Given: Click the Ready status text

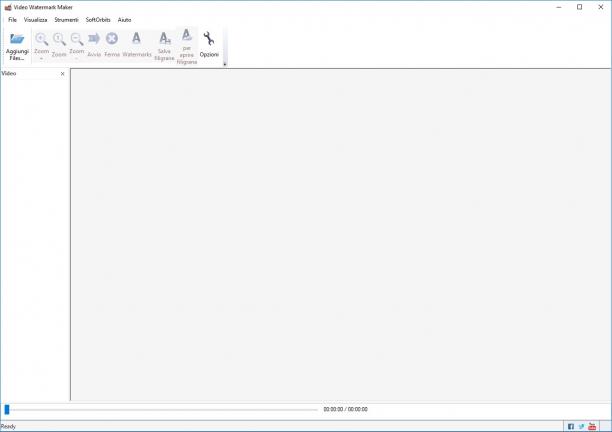Looking at the screenshot, I should coord(8,427).
